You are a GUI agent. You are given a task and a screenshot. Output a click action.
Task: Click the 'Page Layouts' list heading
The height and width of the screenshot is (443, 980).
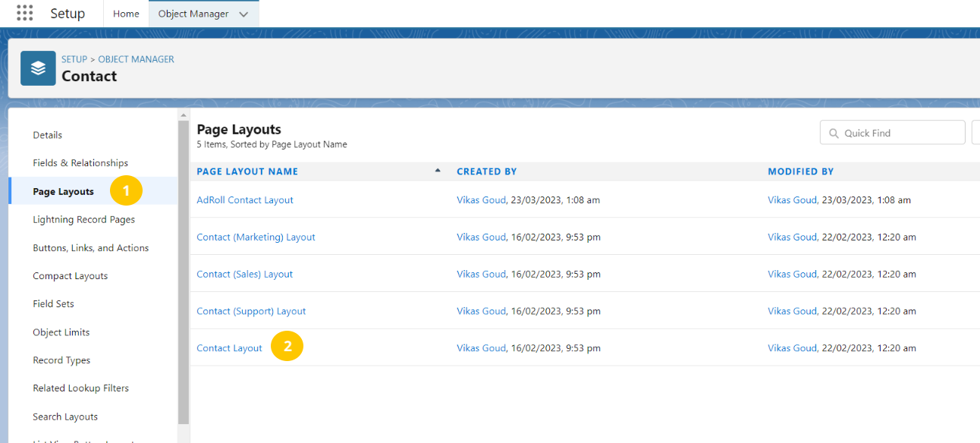tap(239, 129)
